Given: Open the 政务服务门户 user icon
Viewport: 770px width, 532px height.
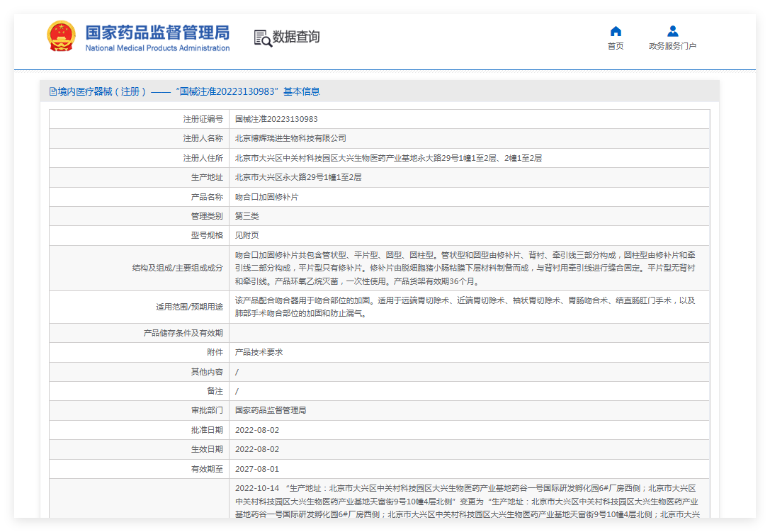Looking at the screenshot, I should coord(673,31).
